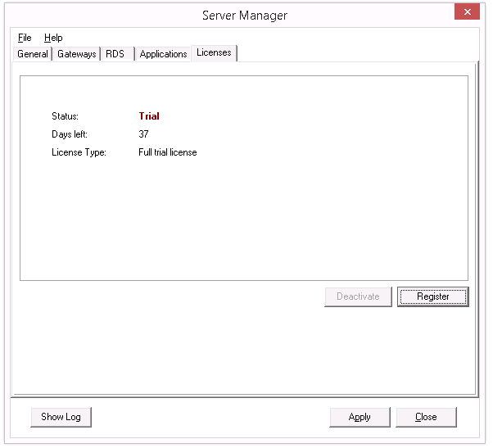Click the Full trial license text

pos(168,152)
